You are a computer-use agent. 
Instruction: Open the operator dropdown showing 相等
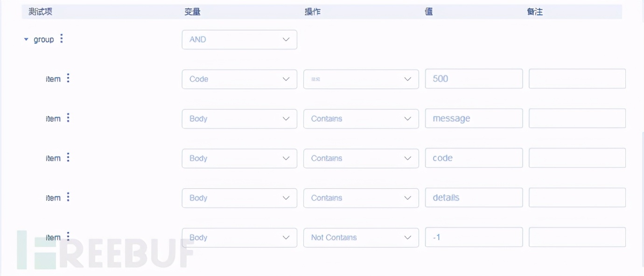click(361, 79)
